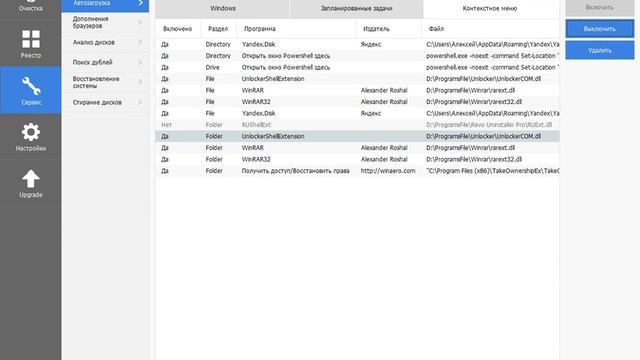The width and height of the screenshot is (640, 360).
Task: Select the Folder WinRAR row
Action: point(358,148)
